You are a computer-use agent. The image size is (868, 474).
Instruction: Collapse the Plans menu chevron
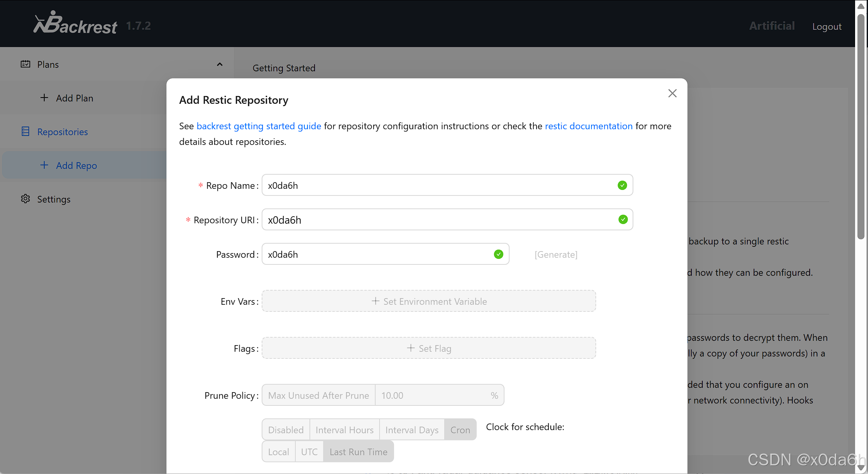[220, 64]
